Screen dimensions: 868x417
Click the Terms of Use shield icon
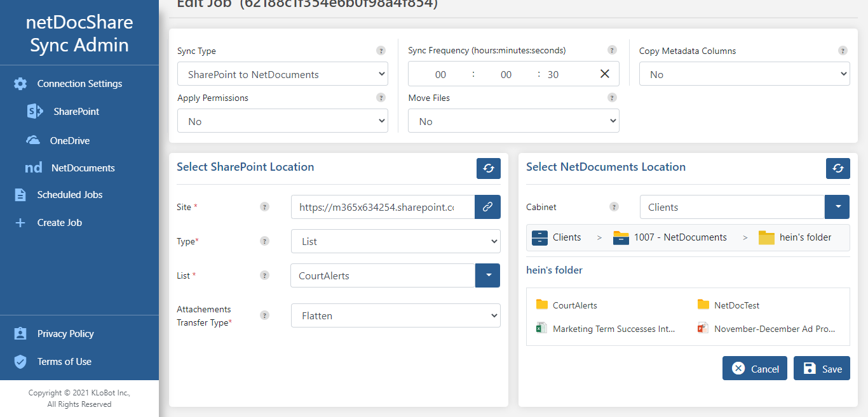(20, 362)
